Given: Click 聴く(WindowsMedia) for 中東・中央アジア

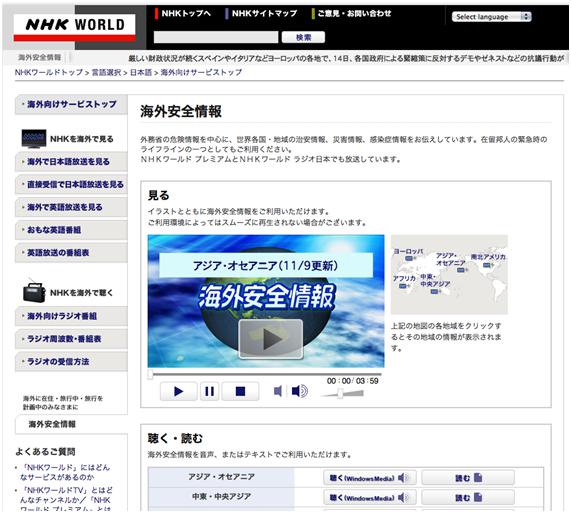Looking at the screenshot, I should [369, 497].
